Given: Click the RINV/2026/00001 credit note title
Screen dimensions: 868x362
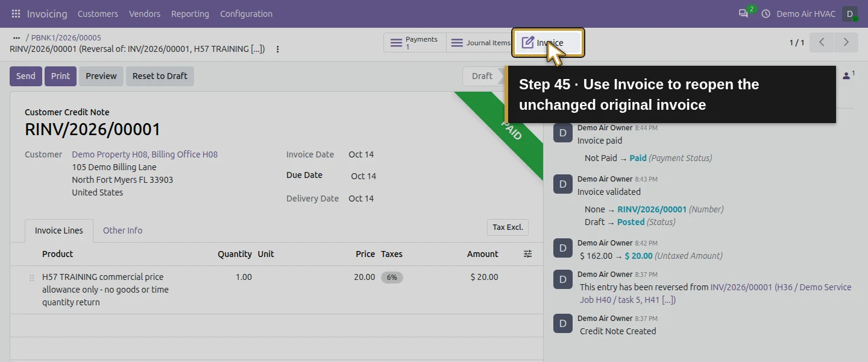Looking at the screenshot, I should point(93,130).
